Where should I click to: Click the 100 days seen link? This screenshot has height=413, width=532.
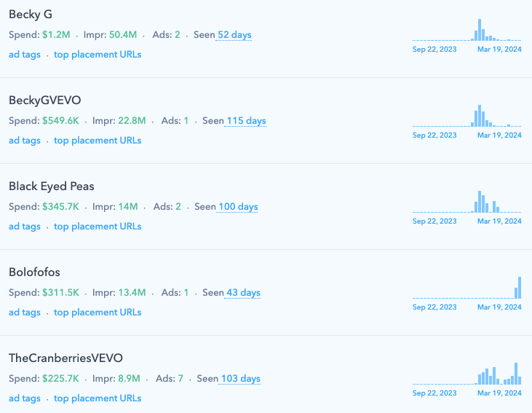[x=238, y=207]
